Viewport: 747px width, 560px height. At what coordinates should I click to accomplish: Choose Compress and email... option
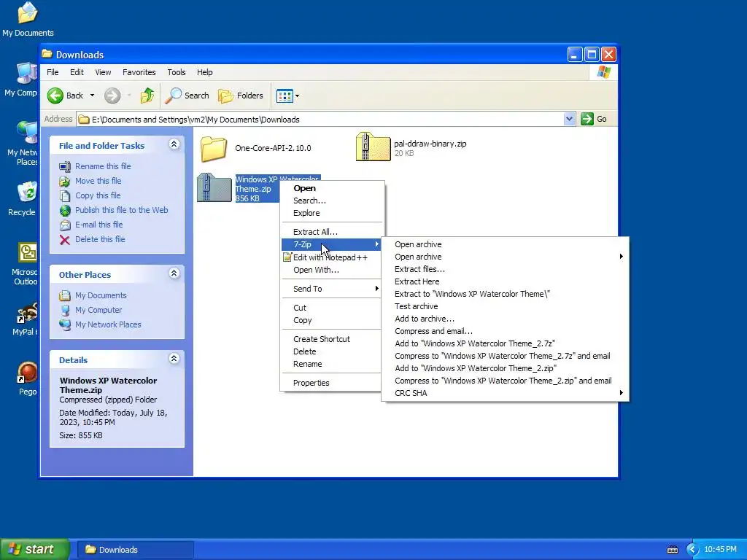[x=505, y=331]
